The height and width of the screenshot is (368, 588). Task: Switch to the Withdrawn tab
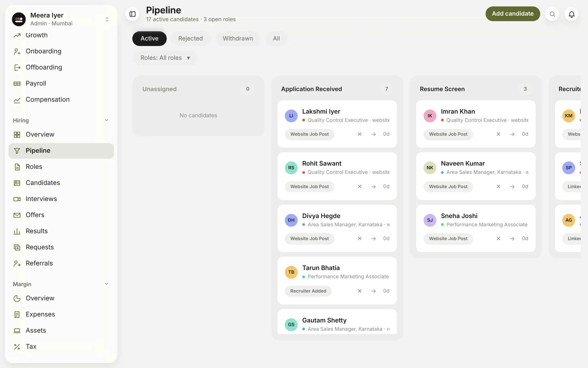[238, 38]
